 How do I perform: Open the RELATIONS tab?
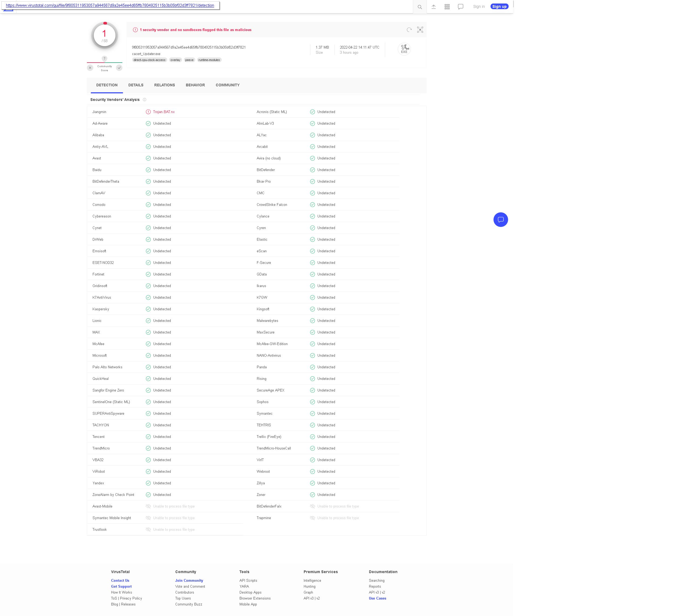coord(165,85)
